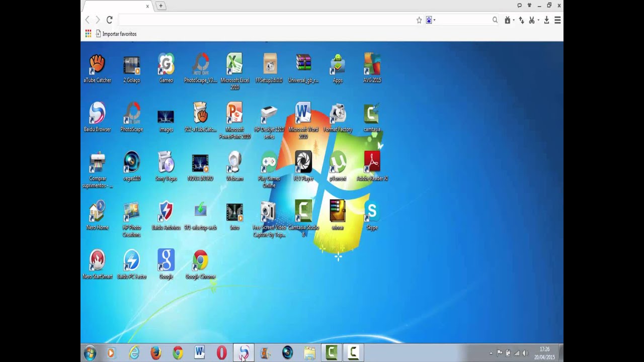Open the PhotoScape desktop shortcut
The height and width of the screenshot is (362, 644).
132,118
